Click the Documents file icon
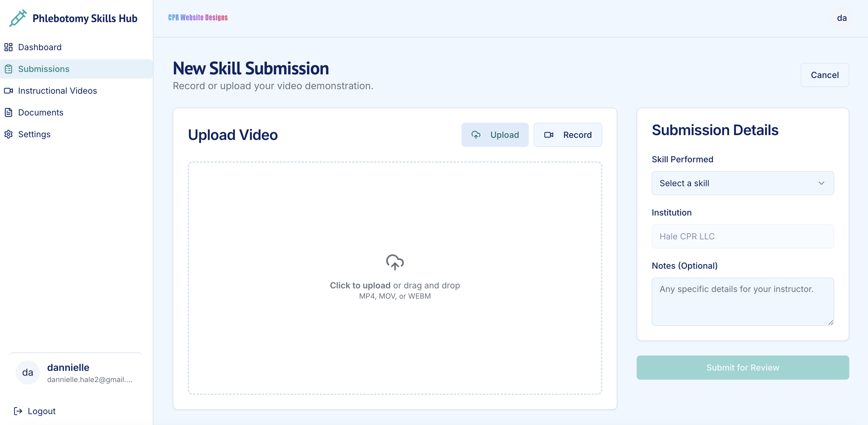Screen dimensions: 868x425 pos(8,112)
